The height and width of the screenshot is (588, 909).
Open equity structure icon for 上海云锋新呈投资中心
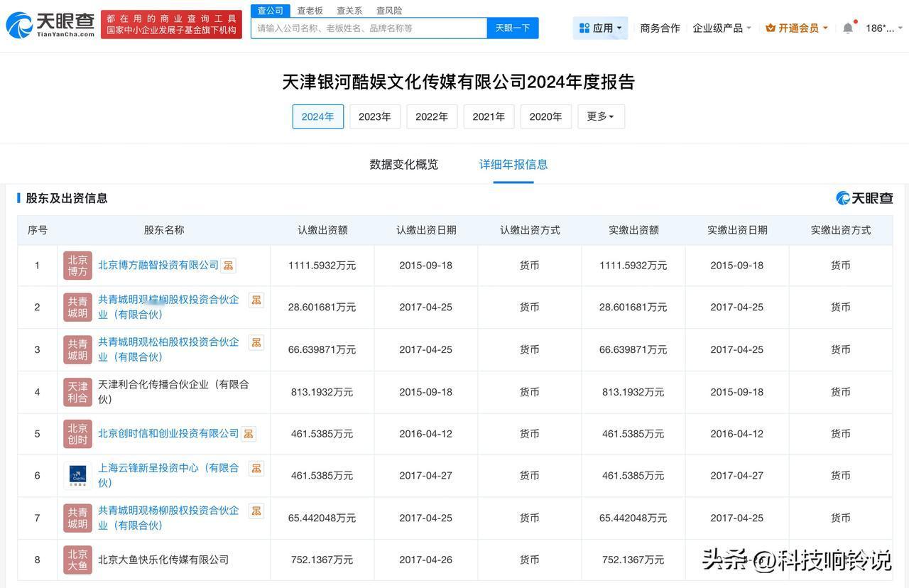[256, 469]
